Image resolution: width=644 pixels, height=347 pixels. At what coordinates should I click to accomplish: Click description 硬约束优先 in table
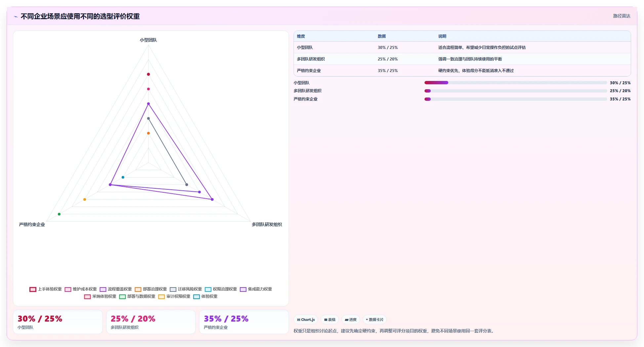tap(476, 71)
